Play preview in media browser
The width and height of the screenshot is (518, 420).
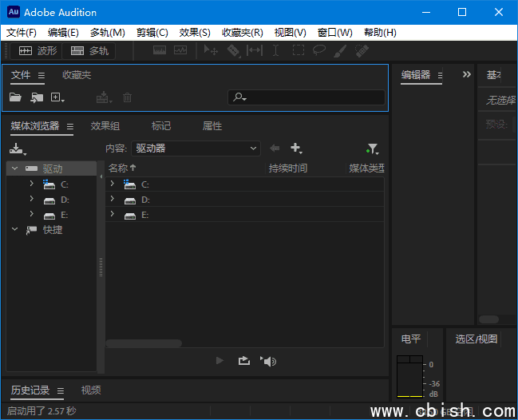(x=219, y=361)
